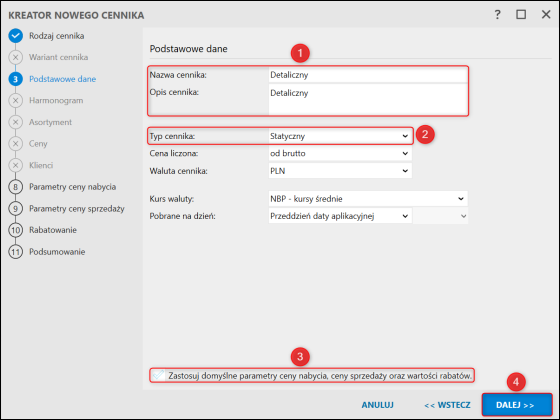Click the DALEJ >> button
Image resolution: width=560 pixels, height=420 pixels.
(517, 405)
